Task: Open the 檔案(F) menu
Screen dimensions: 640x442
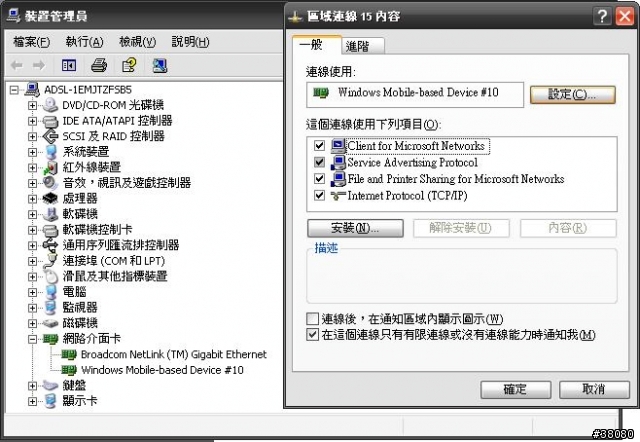Action: pos(31,42)
